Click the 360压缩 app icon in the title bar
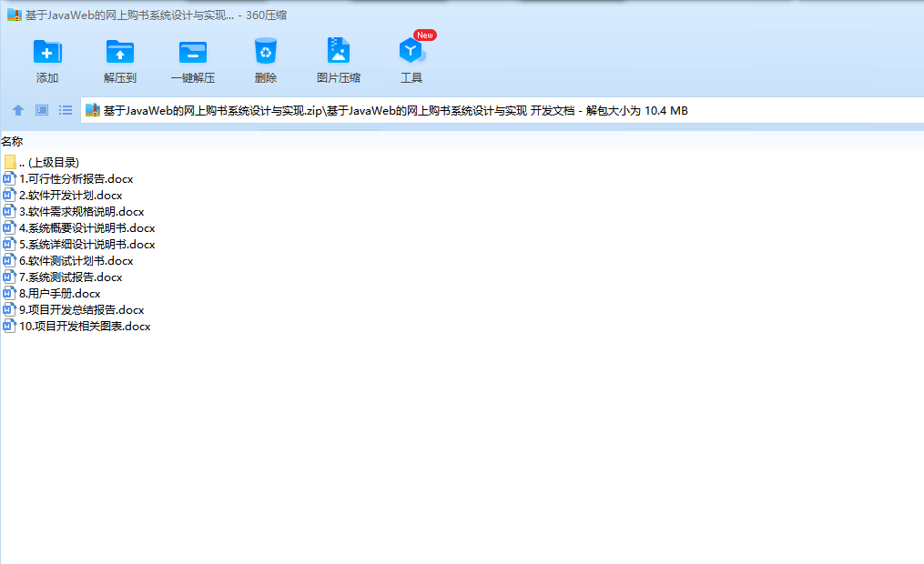 (15, 15)
